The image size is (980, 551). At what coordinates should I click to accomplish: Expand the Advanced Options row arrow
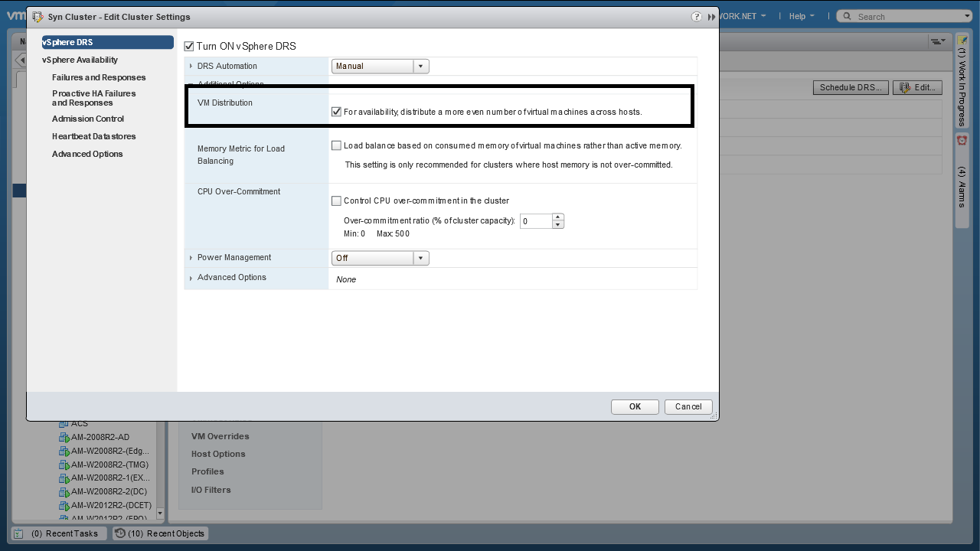[191, 278]
